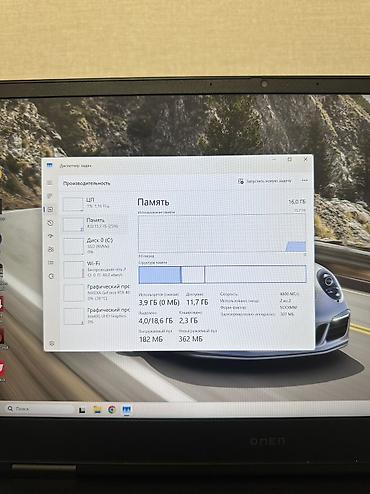Click the 3,9 ГБ (0 МБ) in-use value
The image size is (370, 494).
pos(159,303)
